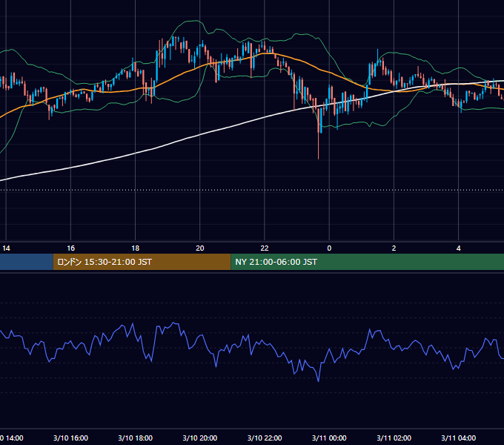
Task: Click the 3/11 02:00 label on oscillator axis
Action: (x=394, y=438)
